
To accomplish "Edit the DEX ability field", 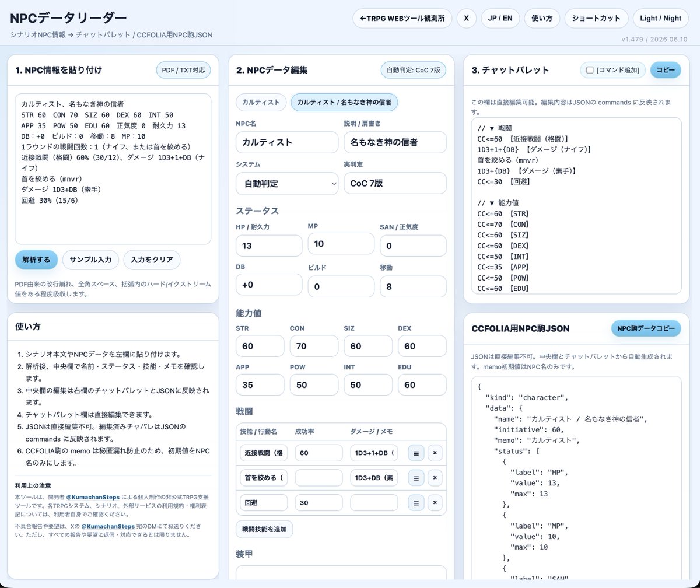I will 422,346.
